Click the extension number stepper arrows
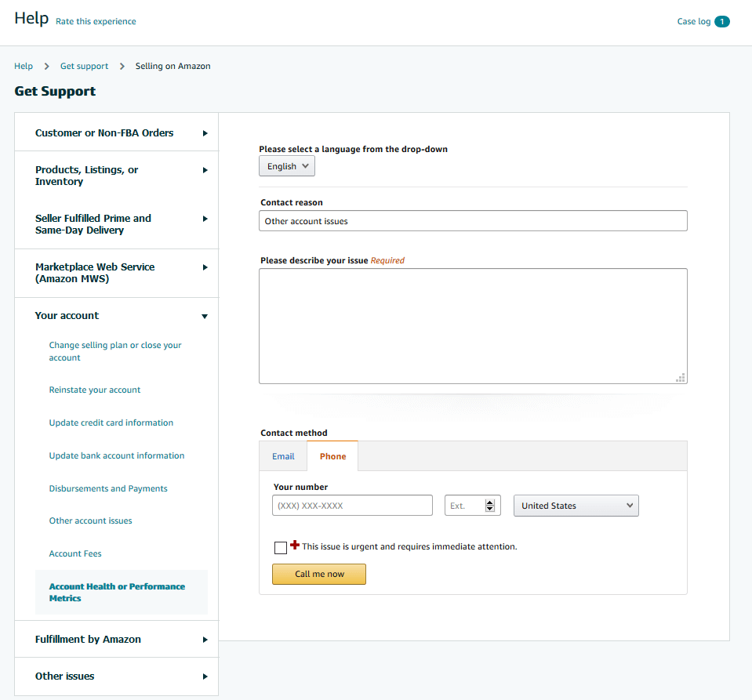752x700 pixels. pos(489,506)
